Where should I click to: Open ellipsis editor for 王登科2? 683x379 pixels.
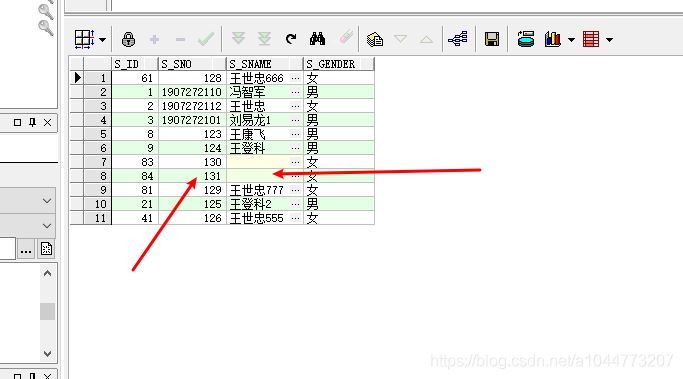(295, 204)
